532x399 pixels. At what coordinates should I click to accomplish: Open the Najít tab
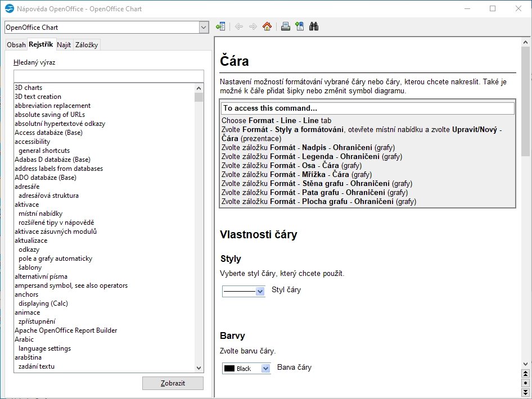pyautogui.click(x=64, y=44)
